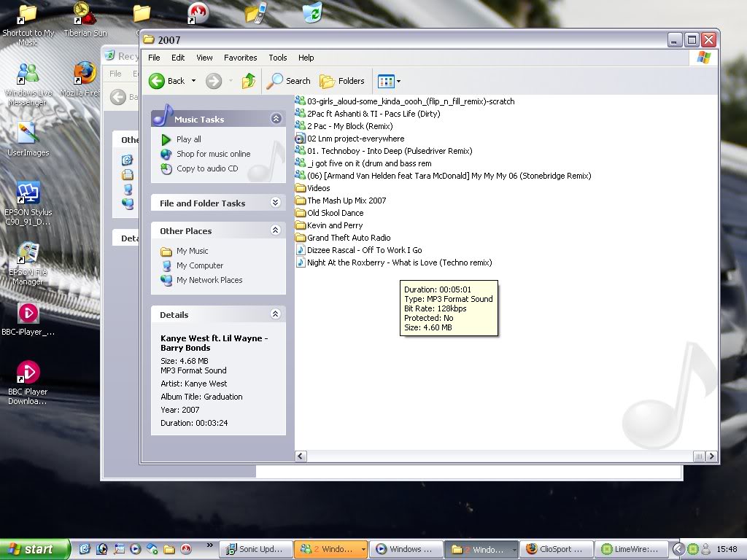This screenshot has height=560, width=747.
Task: Click the Back arrow toolbar button
Action: 167,81
